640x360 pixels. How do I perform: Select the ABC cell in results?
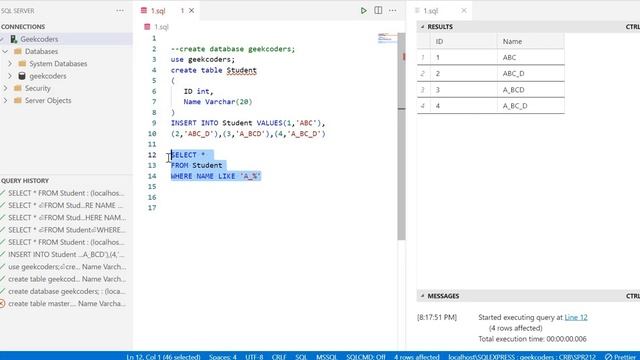point(531,57)
